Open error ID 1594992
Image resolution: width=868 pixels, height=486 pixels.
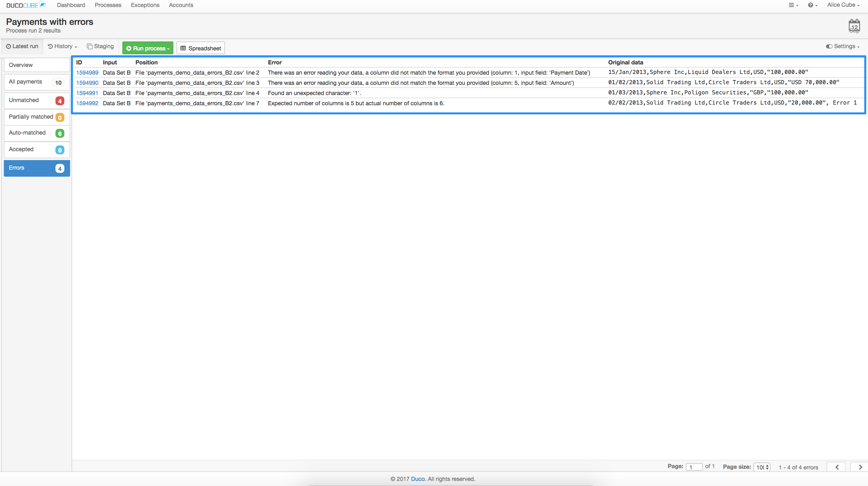pos(87,103)
